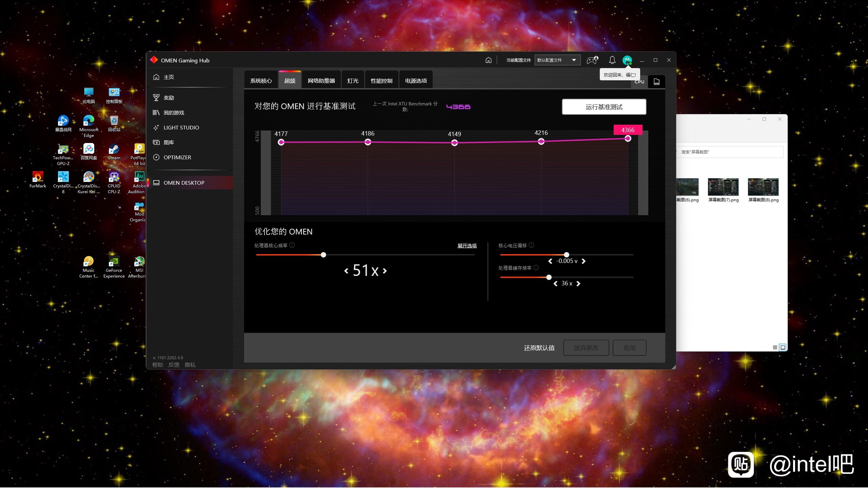Select the 4186 benchmark data point
Image resolution: width=868 pixels, height=488 pixels.
coord(368,142)
